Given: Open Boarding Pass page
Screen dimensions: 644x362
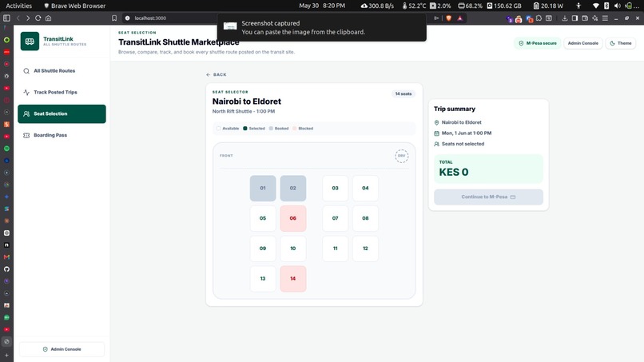Looking at the screenshot, I should [62, 135].
